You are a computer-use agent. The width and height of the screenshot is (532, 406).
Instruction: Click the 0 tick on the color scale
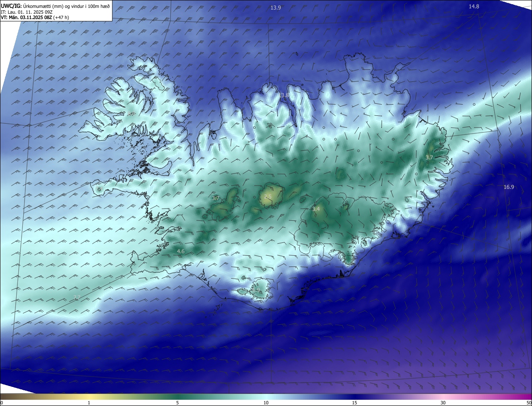coord(2,403)
